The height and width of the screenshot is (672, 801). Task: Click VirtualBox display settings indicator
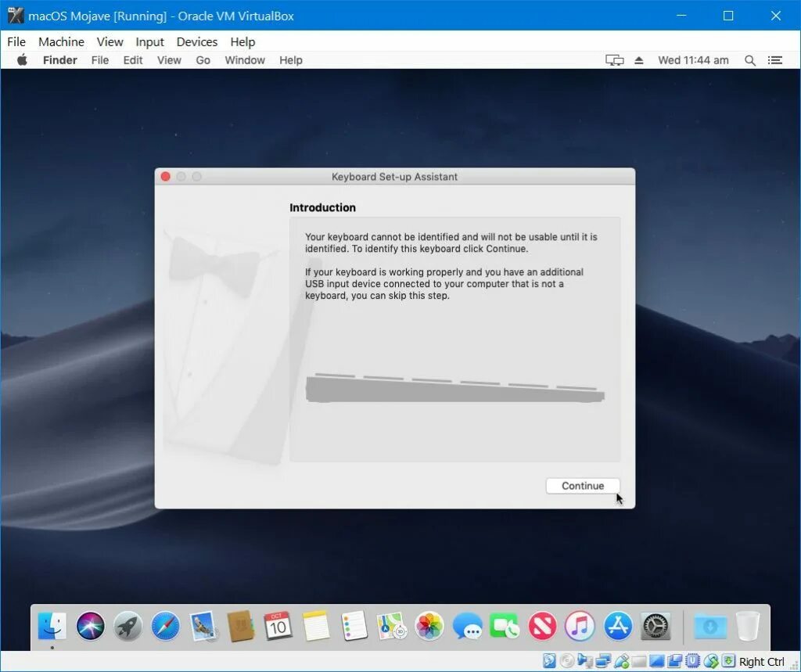tap(657, 661)
